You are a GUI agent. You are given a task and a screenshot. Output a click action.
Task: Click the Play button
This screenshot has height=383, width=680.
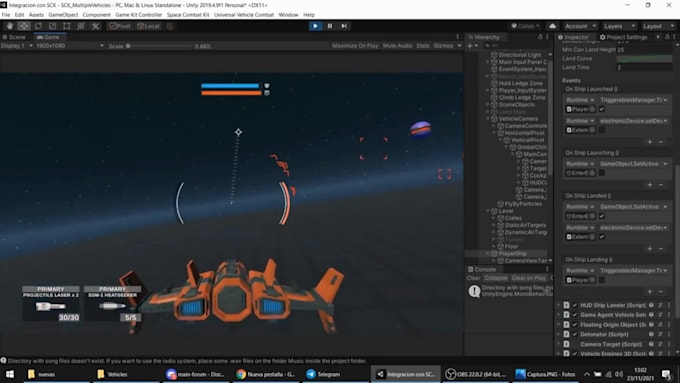point(315,26)
